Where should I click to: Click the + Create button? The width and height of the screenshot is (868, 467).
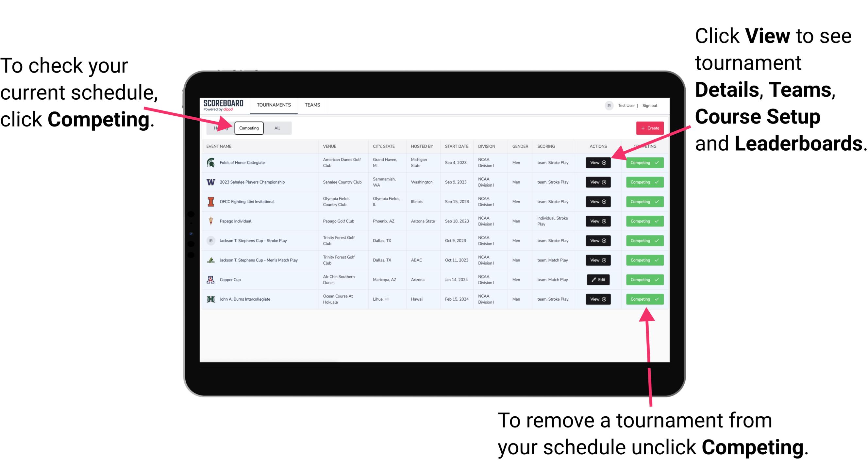point(648,128)
